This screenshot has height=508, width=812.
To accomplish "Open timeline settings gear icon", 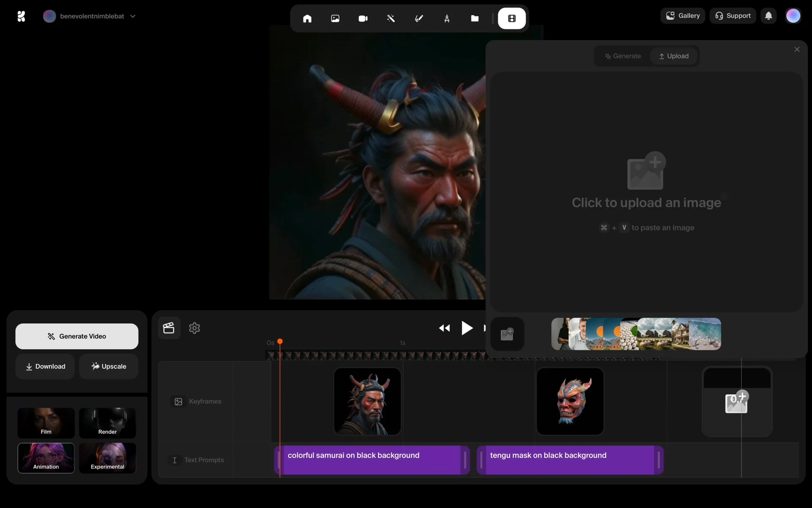I will click(195, 328).
